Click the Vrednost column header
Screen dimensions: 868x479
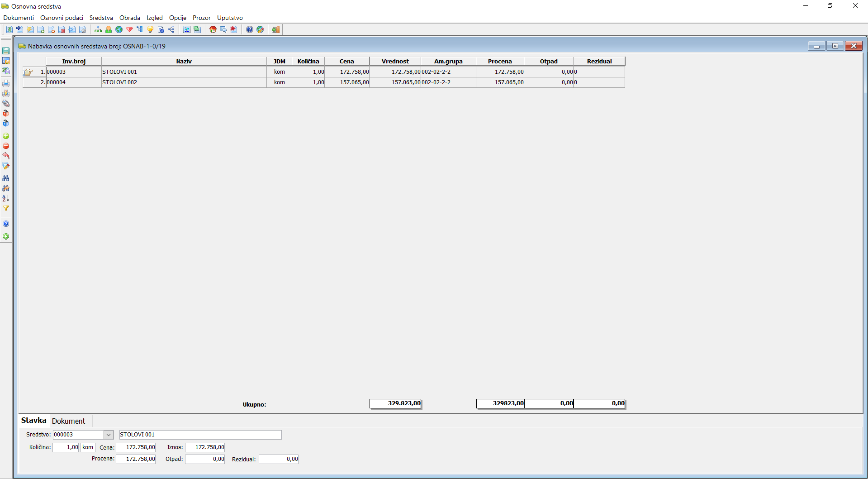[395, 61]
